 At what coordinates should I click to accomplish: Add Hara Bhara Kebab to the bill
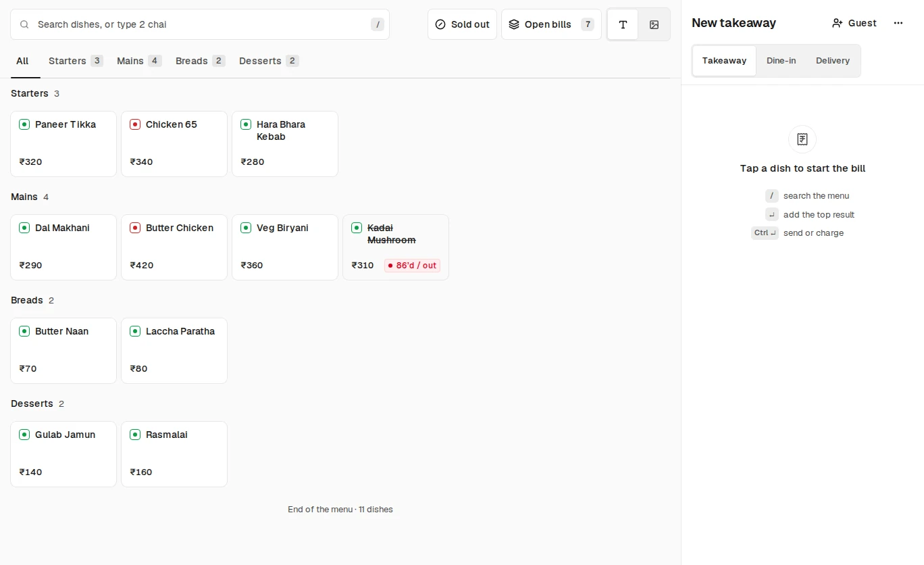[285, 144]
